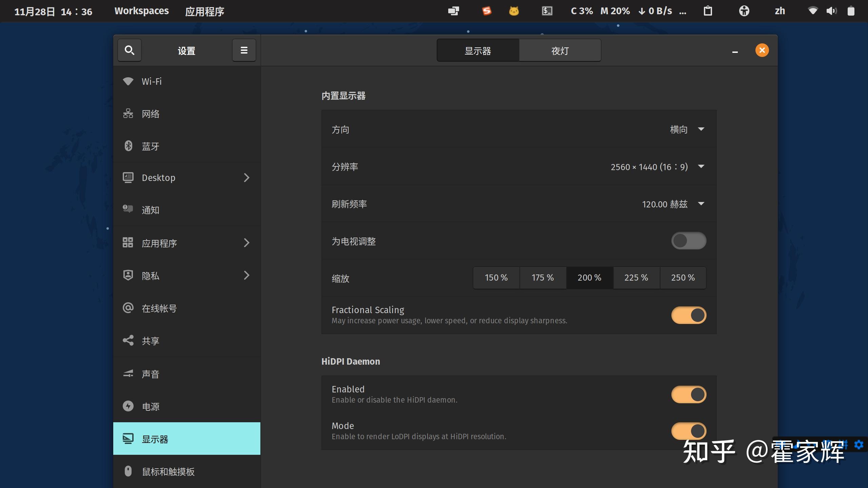Viewport: 868px width, 488px height.
Task: Click the share icon beside 共享
Action: (128, 340)
